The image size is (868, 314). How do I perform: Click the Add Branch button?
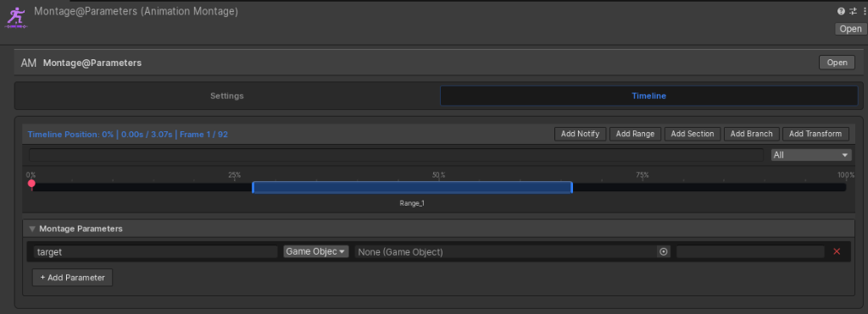point(752,134)
